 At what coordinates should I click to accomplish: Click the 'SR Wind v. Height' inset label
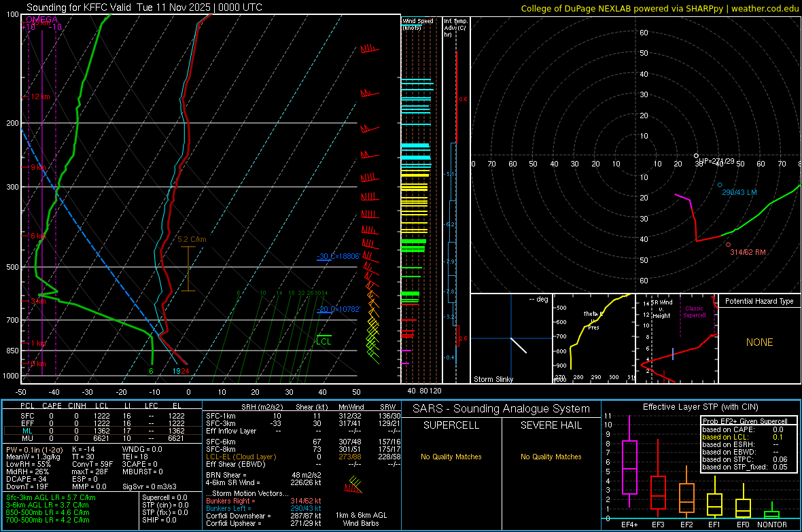pos(662,309)
